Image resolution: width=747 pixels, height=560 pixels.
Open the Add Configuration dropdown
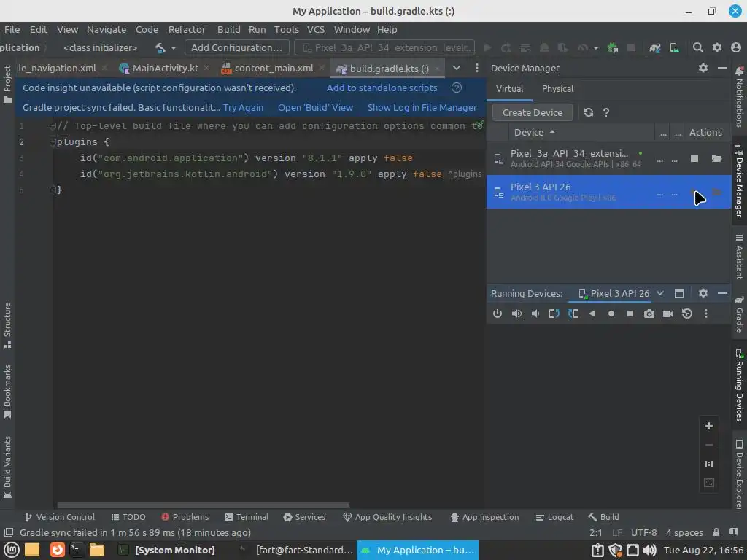(237, 47)
